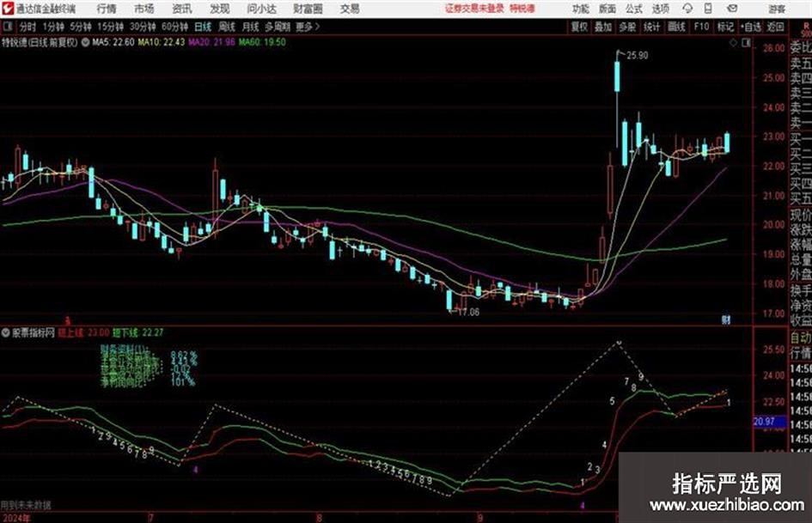Open the 资讯 menu
812x523 pixels.
point(182,9)
